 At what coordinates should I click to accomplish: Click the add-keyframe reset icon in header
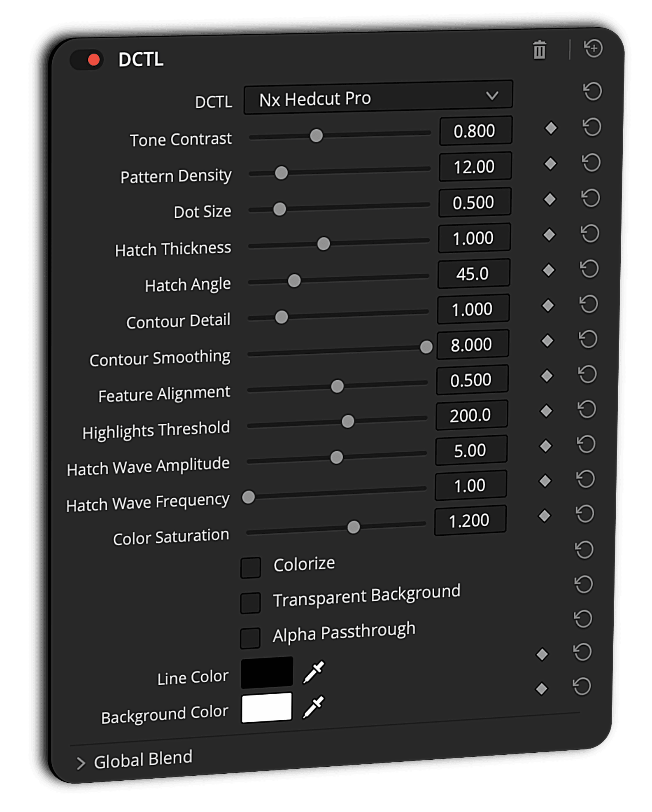593,48
